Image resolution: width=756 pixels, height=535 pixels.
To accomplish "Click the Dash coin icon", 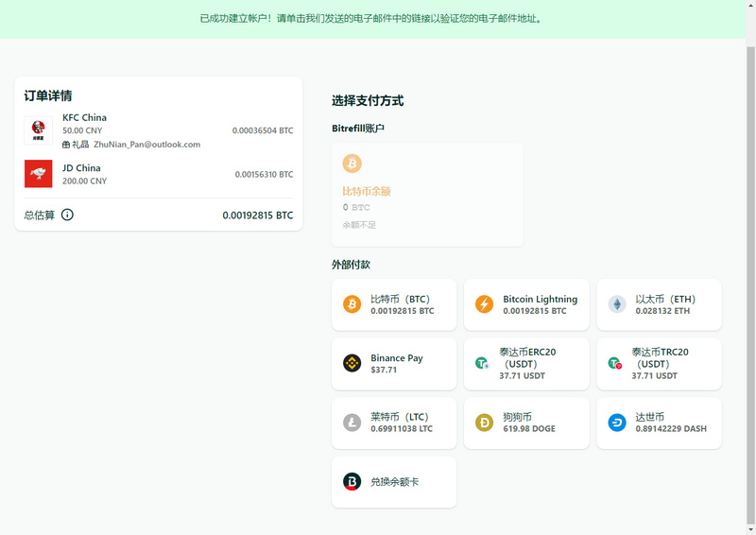I will pyautogui.click(x=617, y=423).
